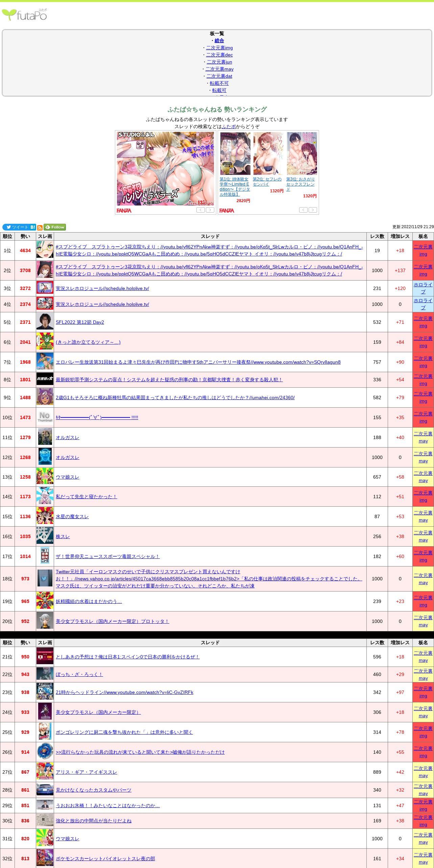
Task: Click the Twitter tweet button
Action: [16, 227]
